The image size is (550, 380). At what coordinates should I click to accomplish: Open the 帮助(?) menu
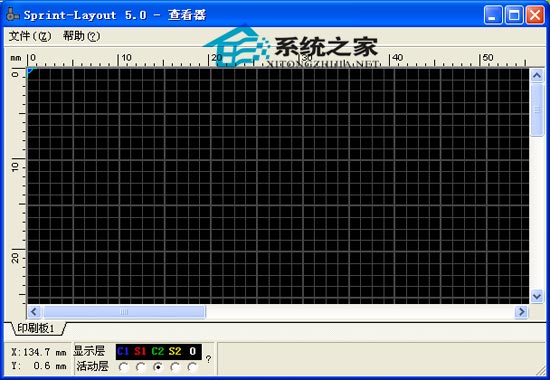[81, 36]
